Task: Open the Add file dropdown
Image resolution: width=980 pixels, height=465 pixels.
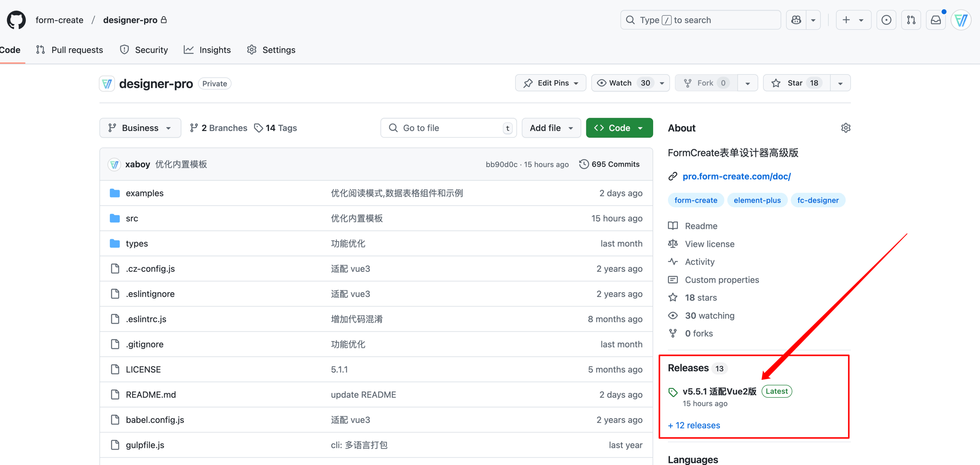Action: tap(551, 128)
